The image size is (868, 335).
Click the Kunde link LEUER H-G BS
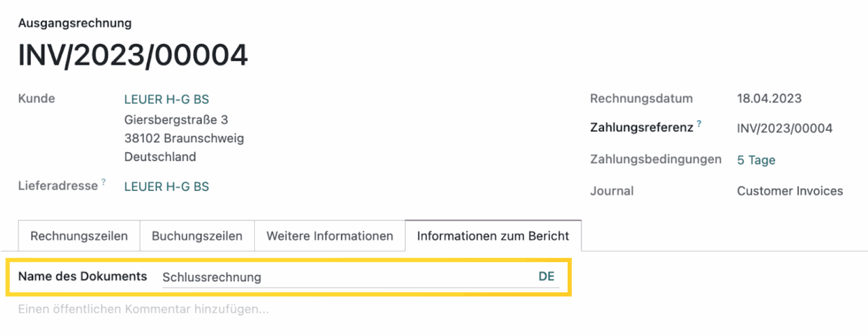click(x=166, y=99)
